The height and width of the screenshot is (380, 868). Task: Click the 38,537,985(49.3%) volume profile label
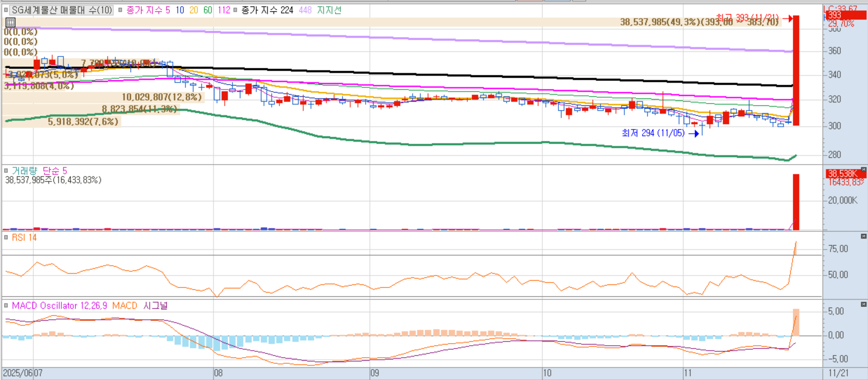click(x=699, y=22)
